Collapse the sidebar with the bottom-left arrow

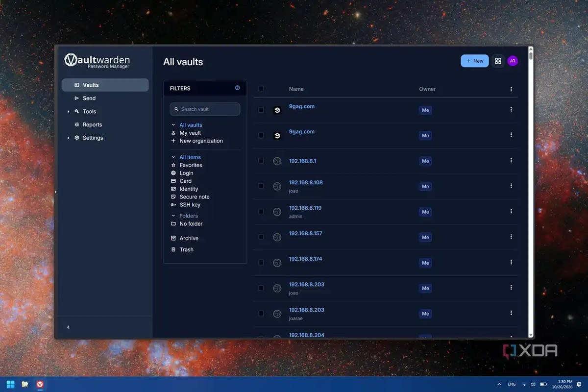[68, 327]
